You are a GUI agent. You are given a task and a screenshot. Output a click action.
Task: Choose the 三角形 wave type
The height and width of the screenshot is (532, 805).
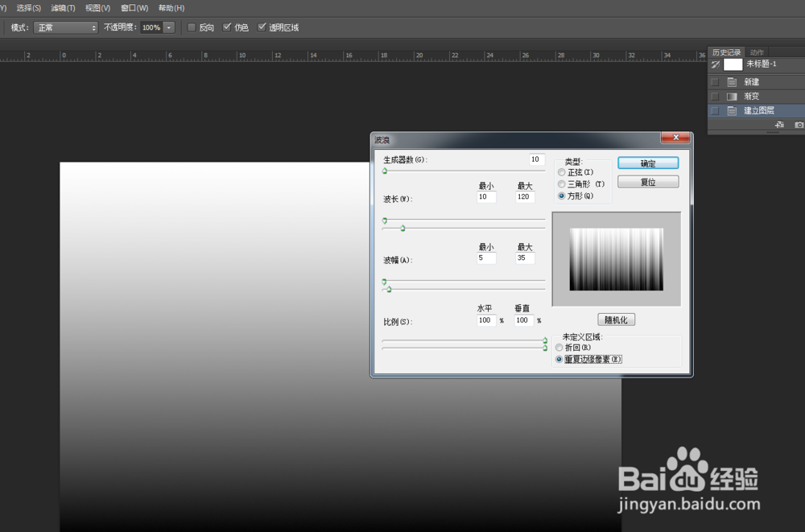pos(562,184)
